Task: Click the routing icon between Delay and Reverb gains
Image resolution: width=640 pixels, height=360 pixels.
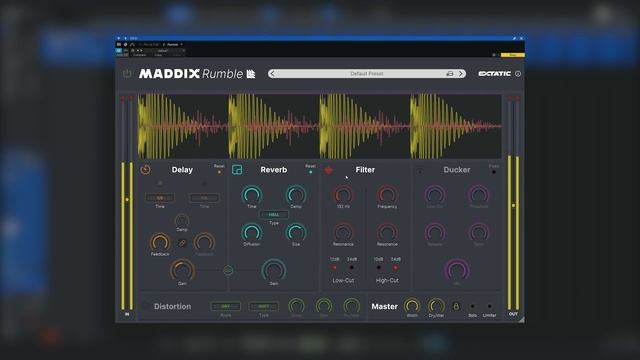Action: 228,270
